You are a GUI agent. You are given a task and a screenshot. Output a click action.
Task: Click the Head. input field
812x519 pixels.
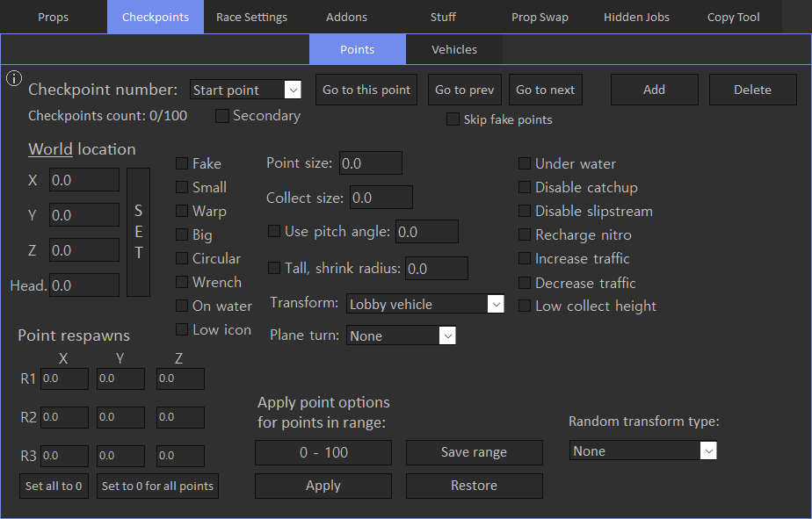tap(84, 285)
